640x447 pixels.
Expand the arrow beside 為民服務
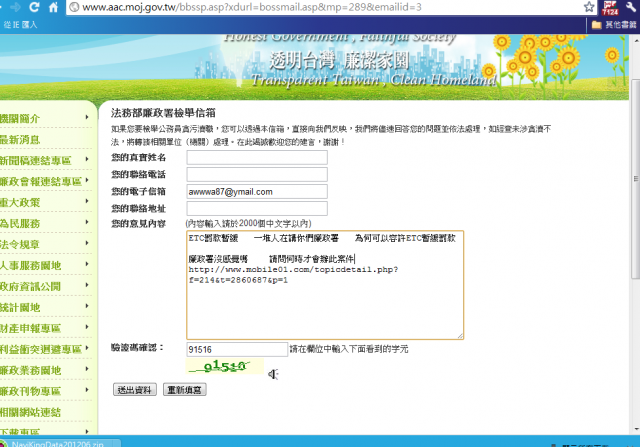(x=87, y=222)
